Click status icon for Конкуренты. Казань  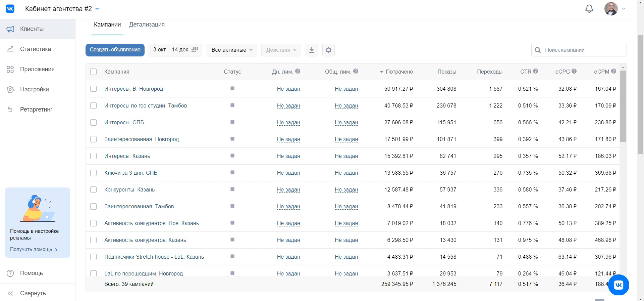[x=232, y=189]
